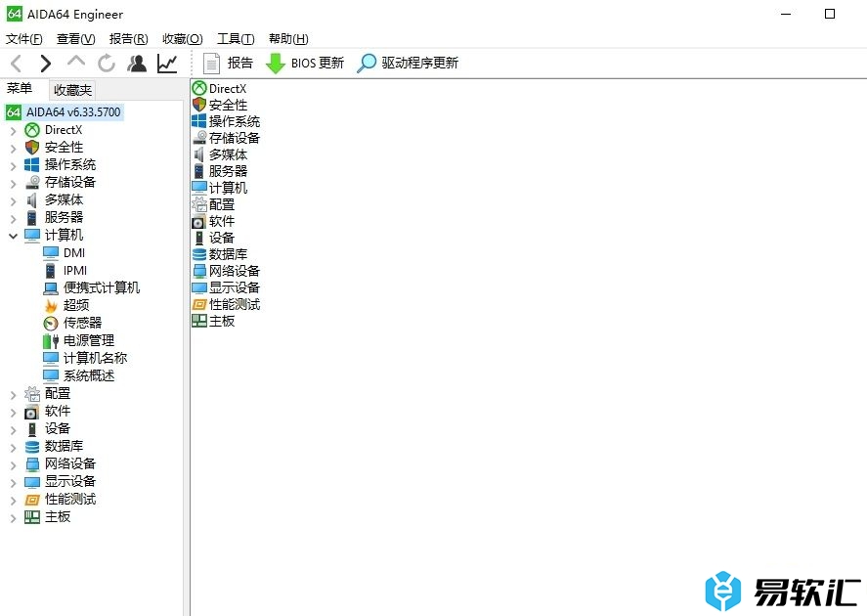Open the 报告(R) menu
Viewport: 867px width, 616px height.
pos(128,39)
